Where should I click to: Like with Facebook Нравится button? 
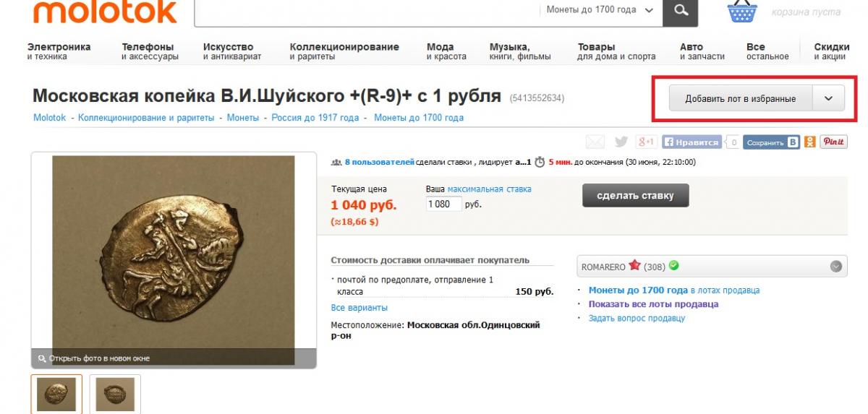(x=692, y=142)
